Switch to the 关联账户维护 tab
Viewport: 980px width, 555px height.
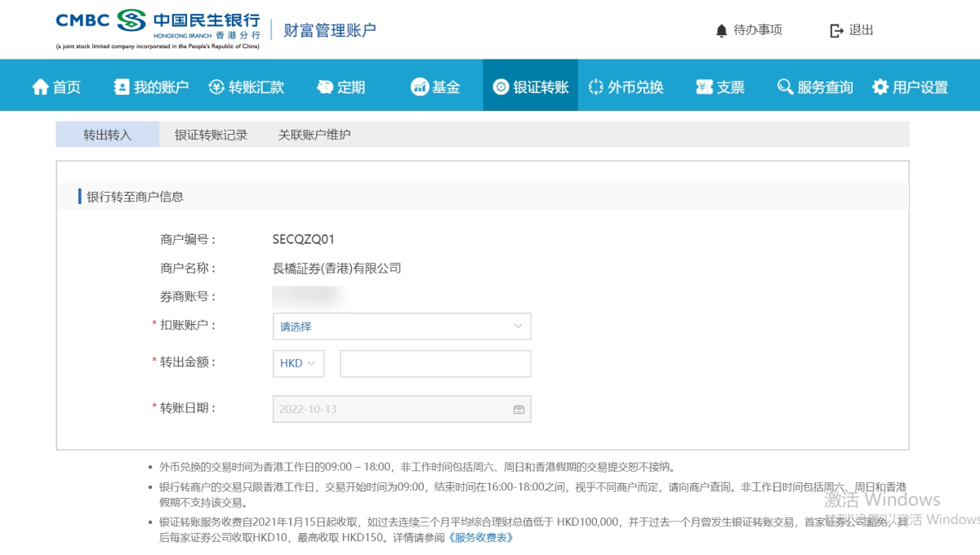click(x=314, y=135)
